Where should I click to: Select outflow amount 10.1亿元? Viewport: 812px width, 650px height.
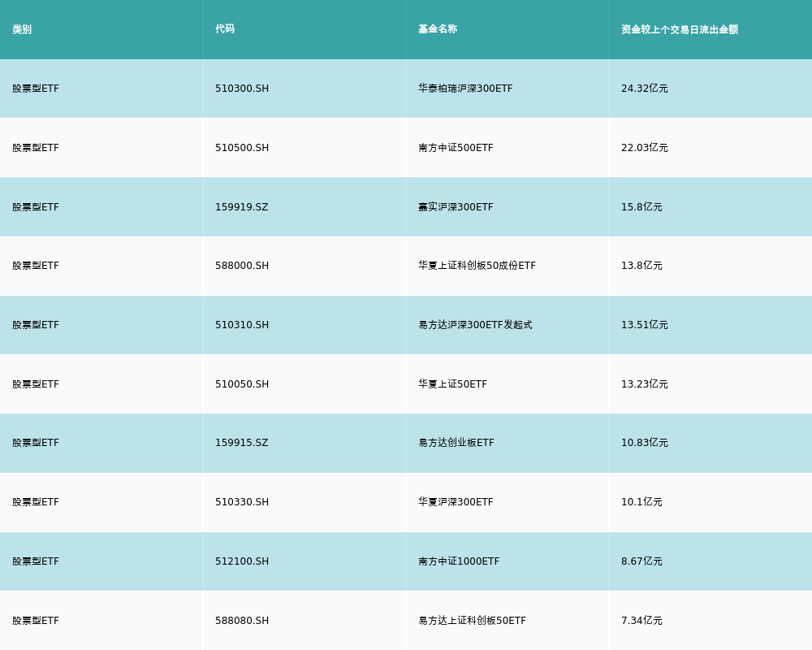641,502
